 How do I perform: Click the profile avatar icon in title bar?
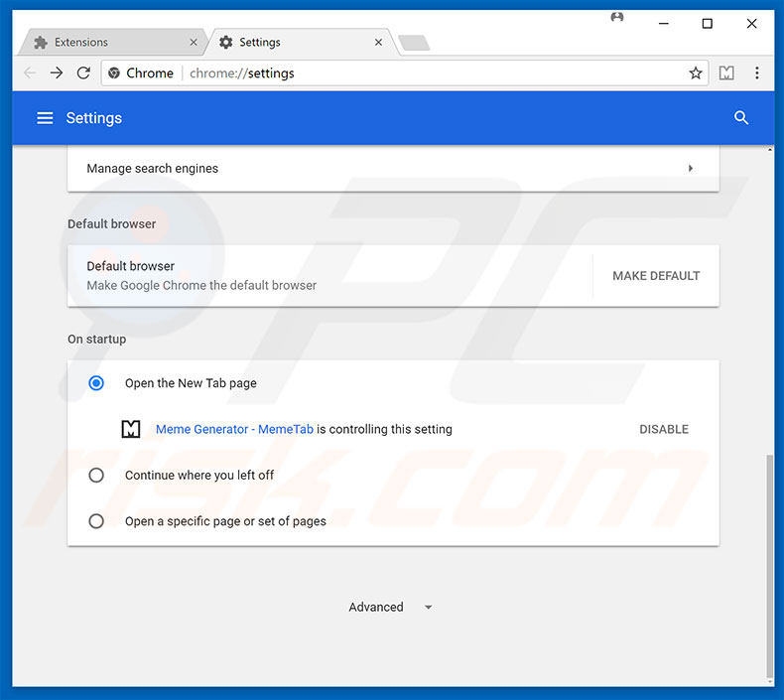coord(617,17)
